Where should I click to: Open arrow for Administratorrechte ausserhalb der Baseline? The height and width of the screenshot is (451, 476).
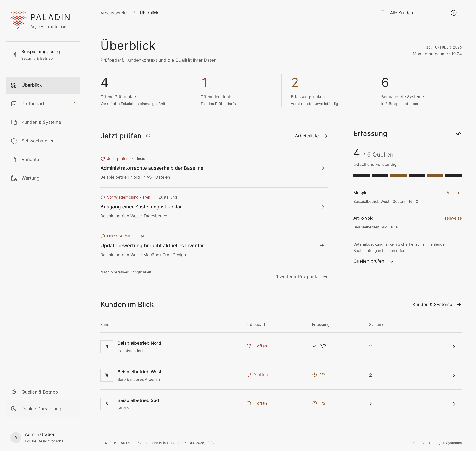coord(322,168)
